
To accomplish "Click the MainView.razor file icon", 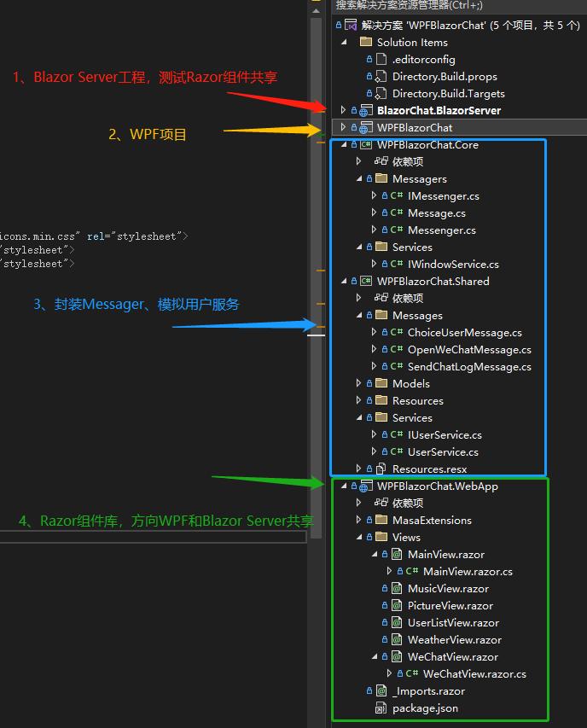I will point(397,555).
